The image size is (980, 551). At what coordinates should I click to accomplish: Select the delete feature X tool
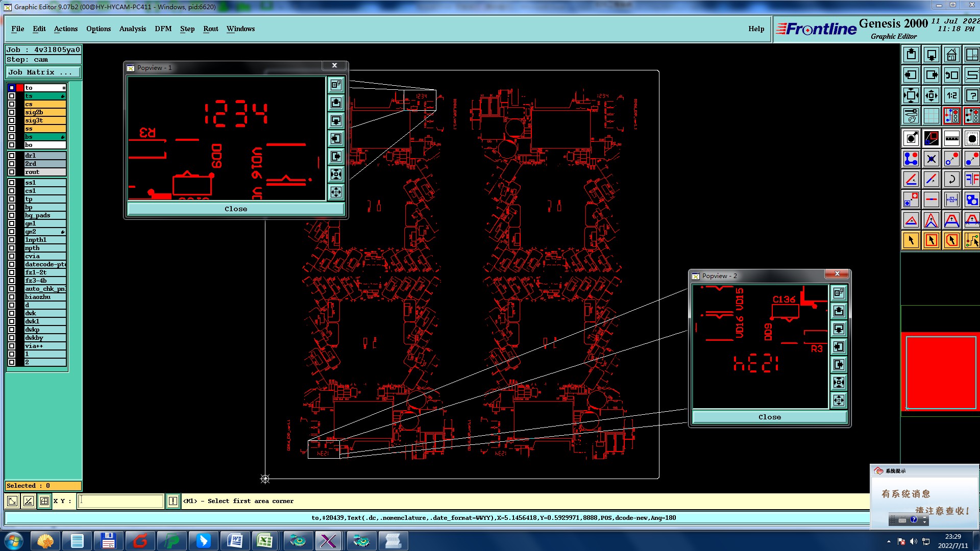[931, 159]
